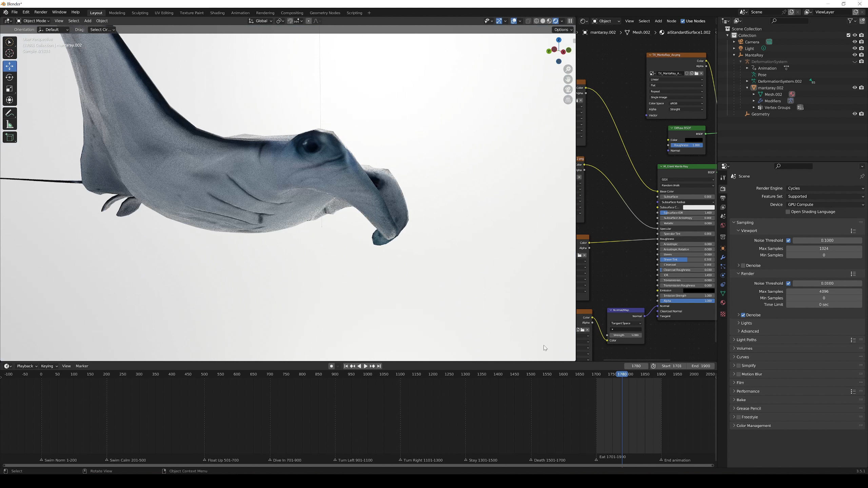This screenshot has width=868, height=488.
Task: Open Material properties tab icon
Action: [x=723, y=303]
